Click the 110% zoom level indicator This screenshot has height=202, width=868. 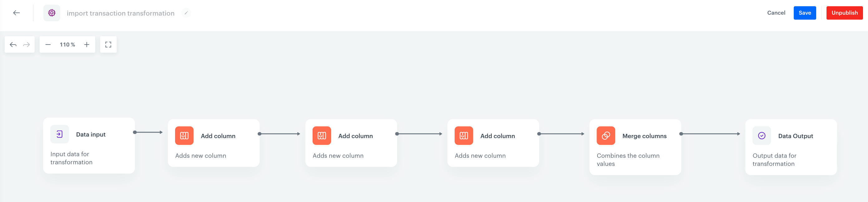pyautogui.click(x=67, y=44)
